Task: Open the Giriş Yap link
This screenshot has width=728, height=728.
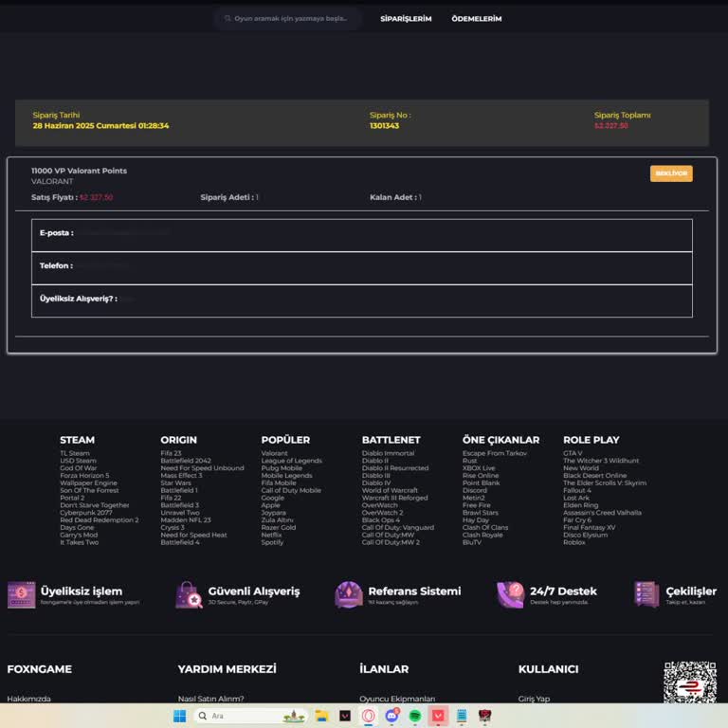Action: [534, 699]
